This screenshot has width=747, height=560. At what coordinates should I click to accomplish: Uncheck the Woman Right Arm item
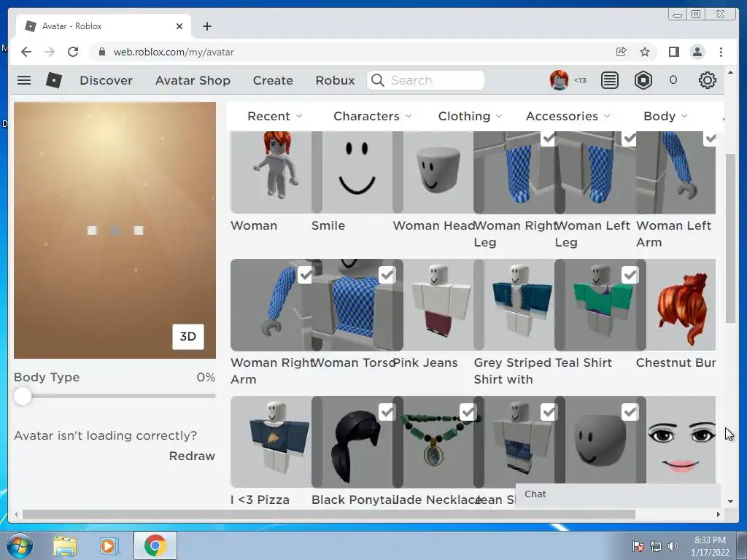click(306, 275)
